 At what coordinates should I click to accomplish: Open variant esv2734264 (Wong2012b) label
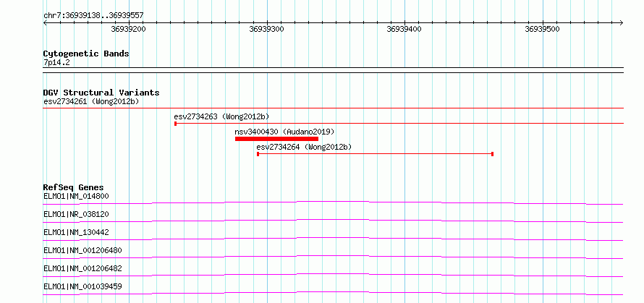pos(304,147)
